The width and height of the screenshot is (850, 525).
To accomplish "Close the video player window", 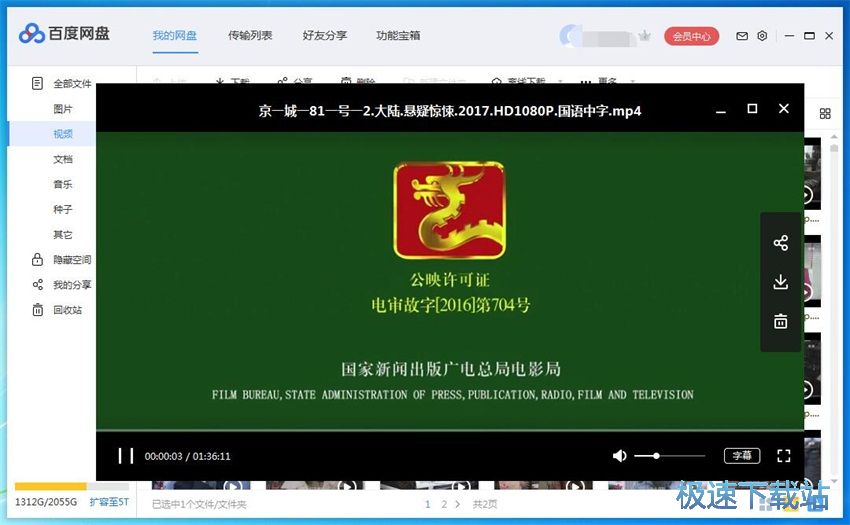I will coord(784,108).
